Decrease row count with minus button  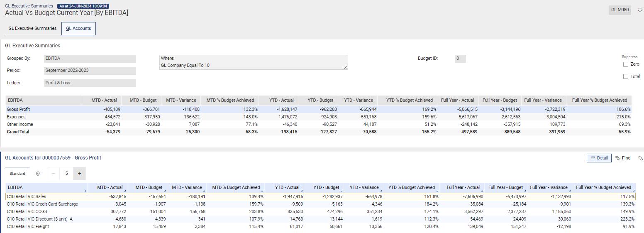point(53,174)
